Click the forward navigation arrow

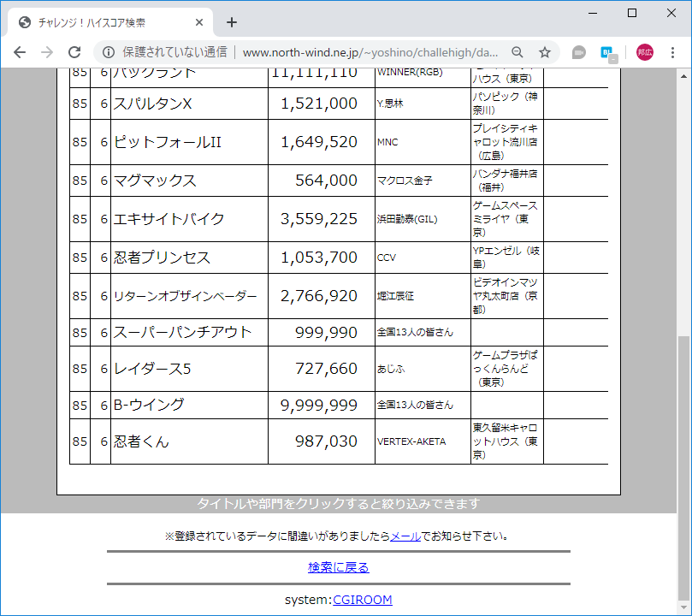[x=46, y=51]
